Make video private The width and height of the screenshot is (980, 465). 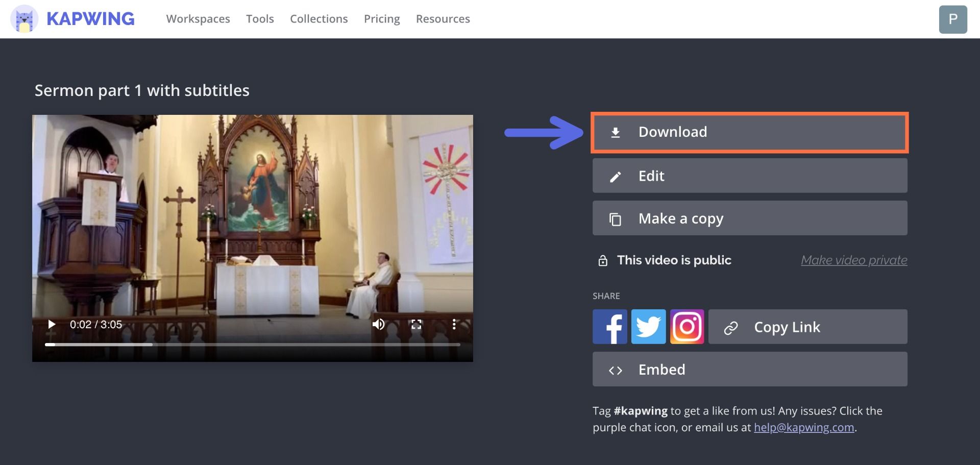click(853, 260)
